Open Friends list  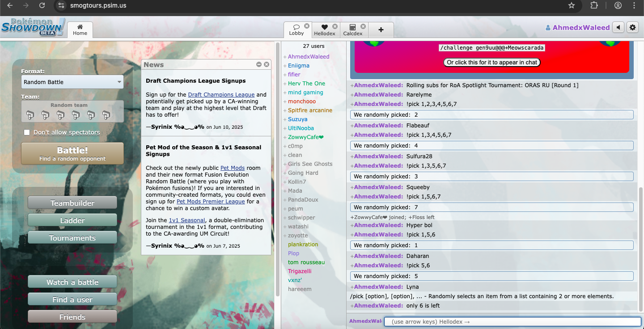tap(72, 316)
